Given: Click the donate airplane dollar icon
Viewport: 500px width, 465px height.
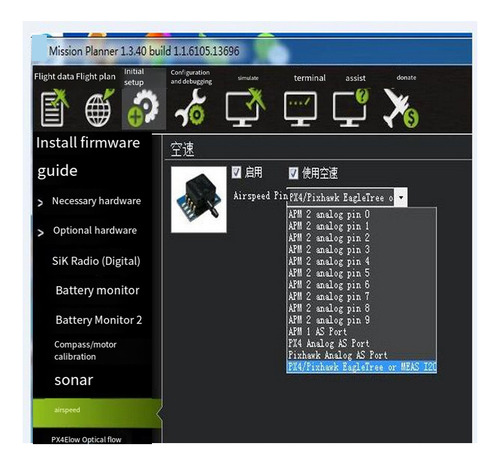Looking at the screenshot, I should pos(401,108).
